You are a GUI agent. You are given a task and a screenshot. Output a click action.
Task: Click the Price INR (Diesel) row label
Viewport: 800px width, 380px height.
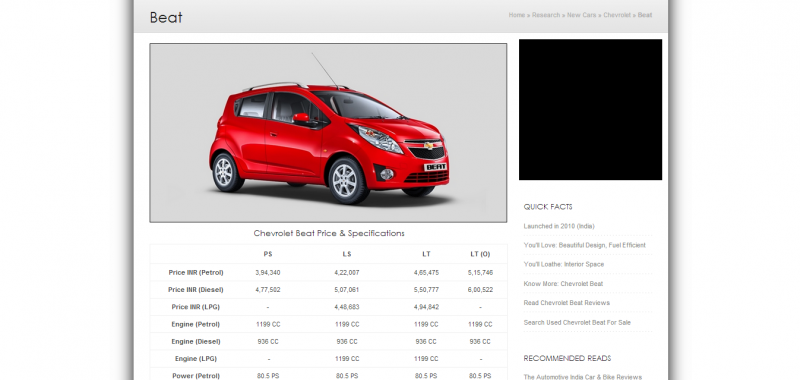(196, 290)
